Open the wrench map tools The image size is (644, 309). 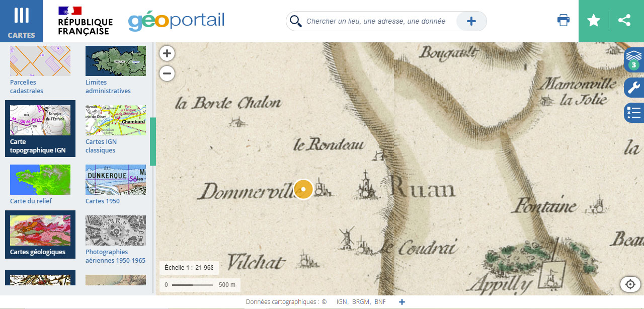634,88
